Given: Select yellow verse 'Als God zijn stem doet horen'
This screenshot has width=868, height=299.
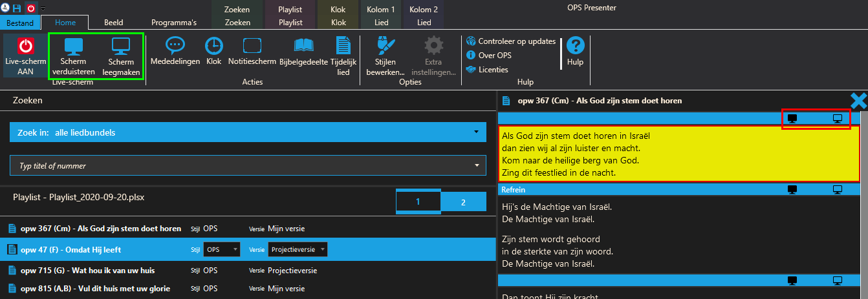Looking at the screenshot, I should 679,154.
